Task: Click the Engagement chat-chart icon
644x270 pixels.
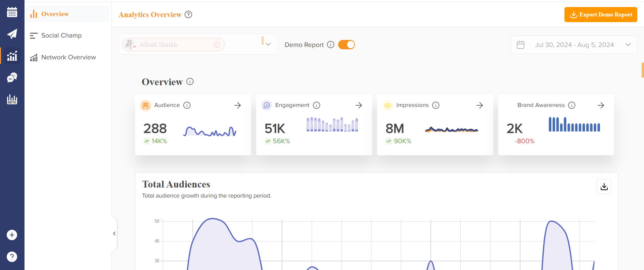Action: (x=267, y=105)
